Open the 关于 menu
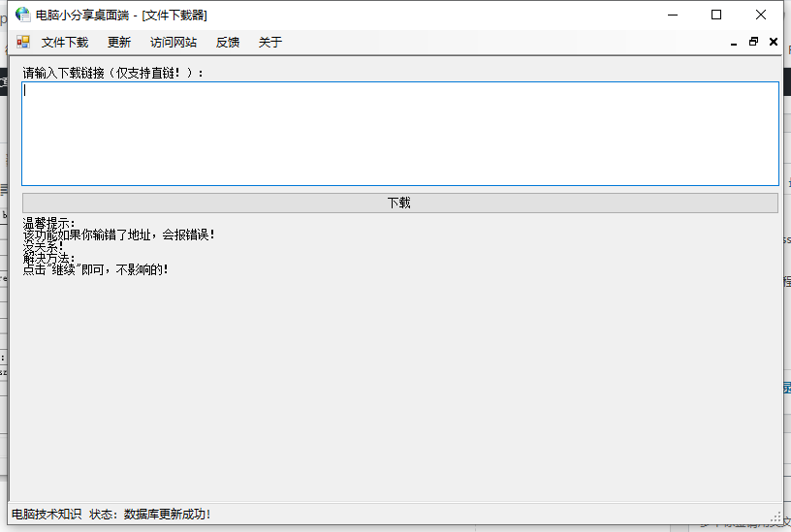This screenshot has width=791, height=532. (270, 43)
